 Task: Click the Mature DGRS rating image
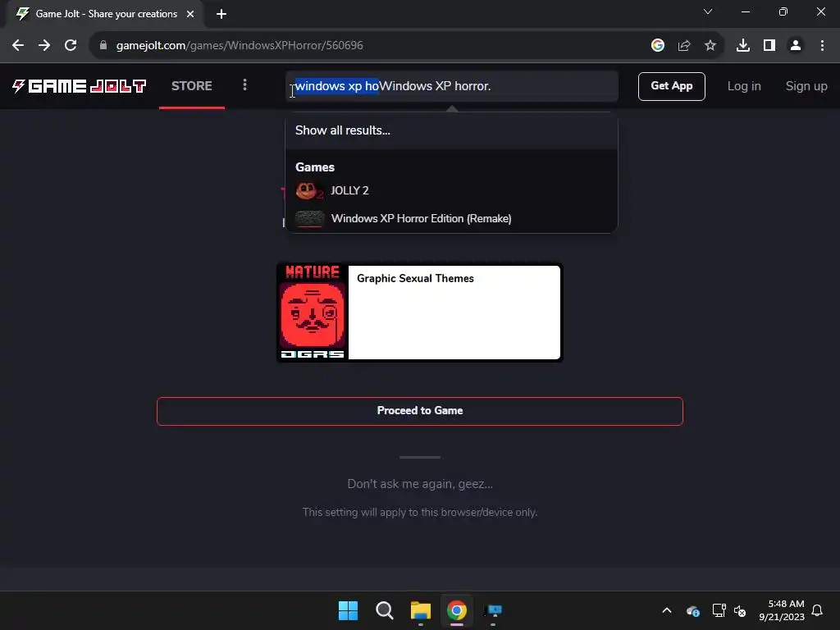pos(313,313)
